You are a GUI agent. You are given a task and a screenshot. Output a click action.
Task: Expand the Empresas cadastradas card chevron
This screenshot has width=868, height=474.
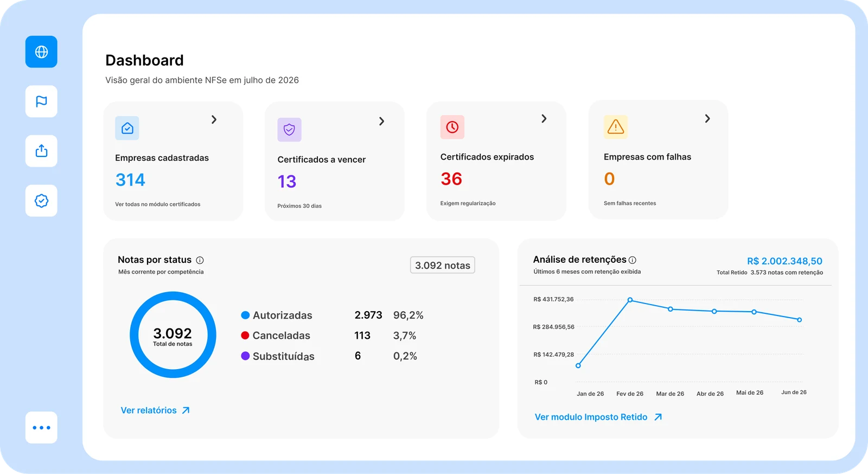pos(214,119)
